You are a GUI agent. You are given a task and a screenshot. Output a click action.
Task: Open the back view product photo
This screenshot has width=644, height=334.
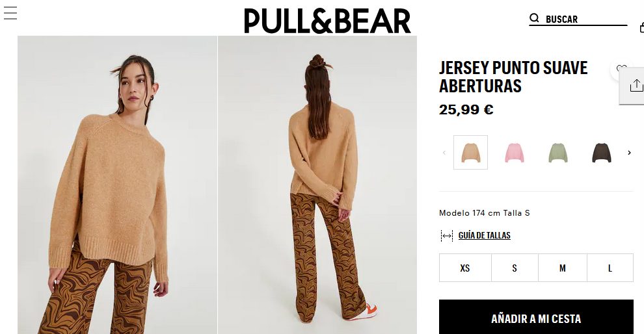click(317, 185)
